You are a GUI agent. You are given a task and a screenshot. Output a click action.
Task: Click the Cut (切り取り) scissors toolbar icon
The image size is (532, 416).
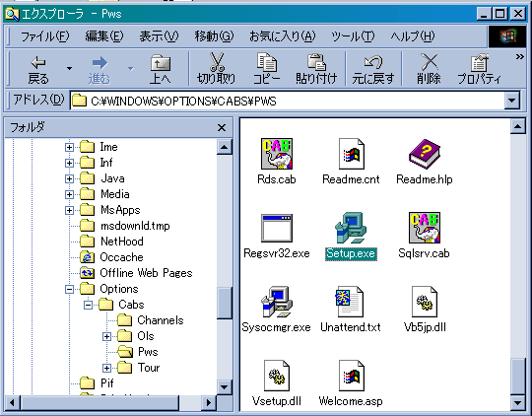[x=217, y=61]
